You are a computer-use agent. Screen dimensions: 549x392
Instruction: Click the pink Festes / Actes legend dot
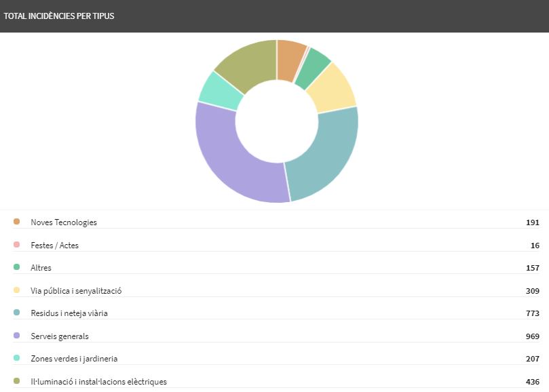pyautogui.click(x=16, y=244)
